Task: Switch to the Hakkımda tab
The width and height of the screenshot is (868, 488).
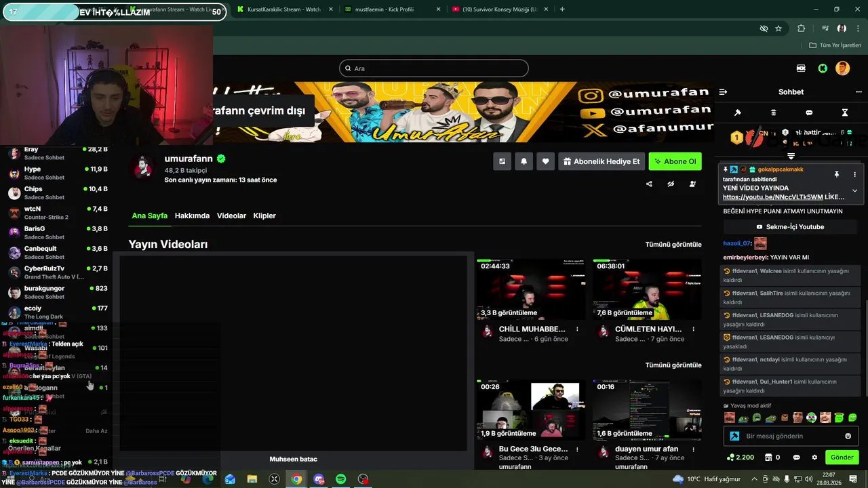Action: 192,216
